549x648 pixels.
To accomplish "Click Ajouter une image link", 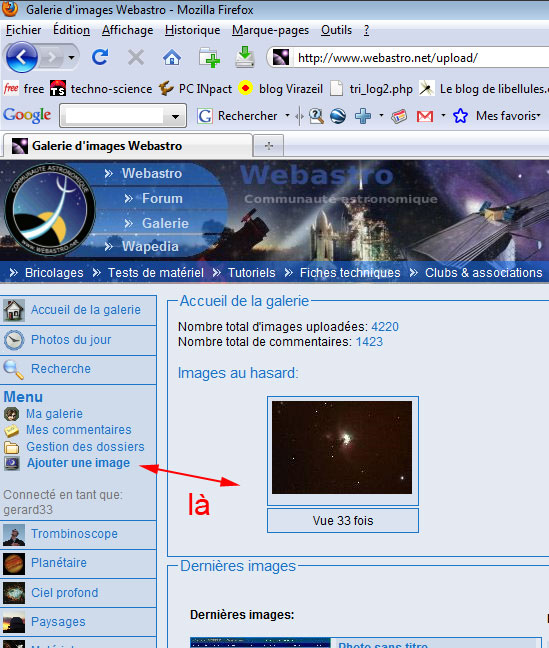I will click(x=78, y=463).
